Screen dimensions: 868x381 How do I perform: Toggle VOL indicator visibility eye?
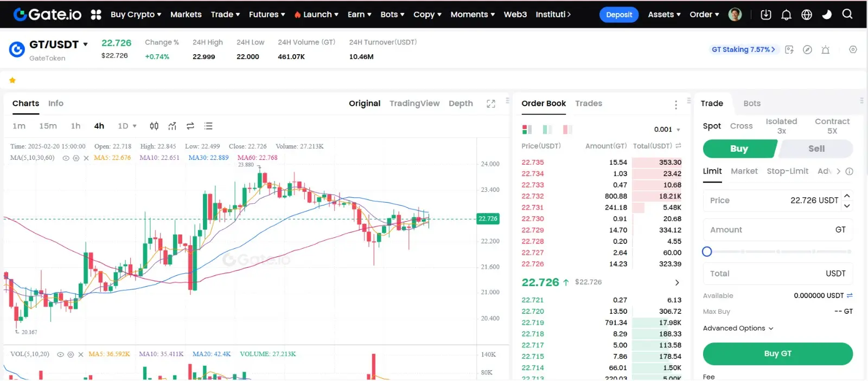point(60,354)
